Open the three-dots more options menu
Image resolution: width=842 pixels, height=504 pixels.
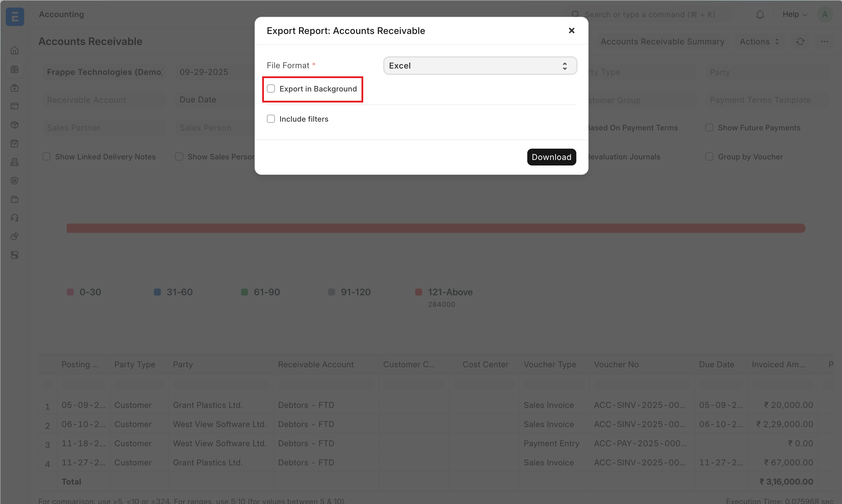824,42
